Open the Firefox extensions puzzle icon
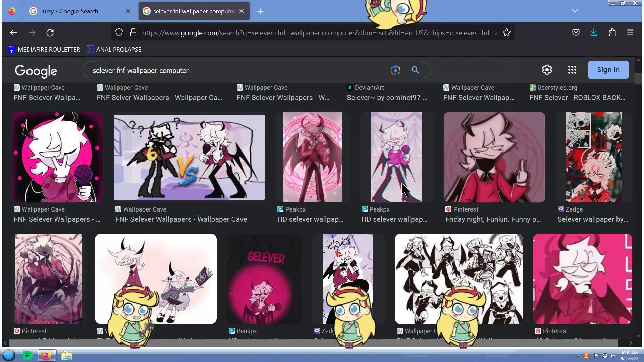The width and height of the screenshot is (644, 362). [x=612, y=33]
